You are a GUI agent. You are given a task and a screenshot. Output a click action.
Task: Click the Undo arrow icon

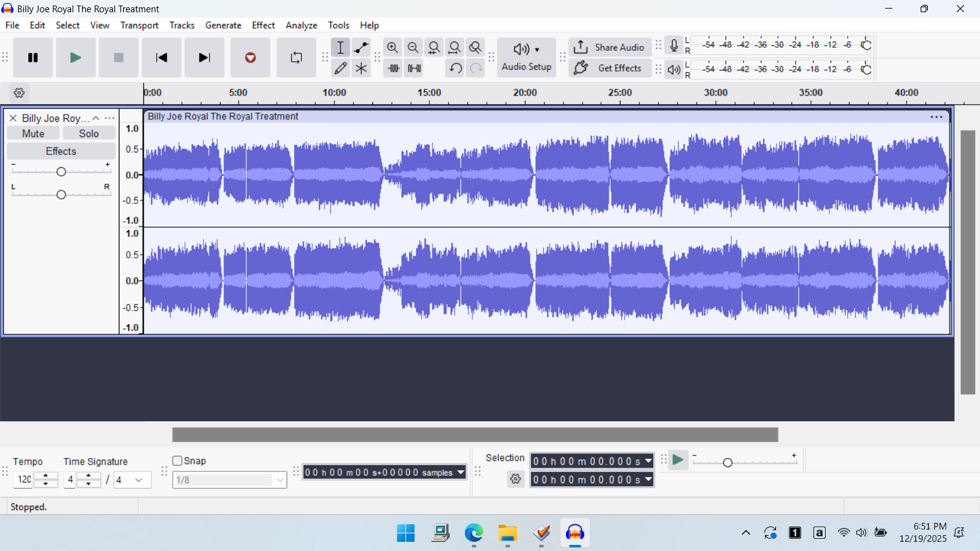pyautogui.click(x=455, y=68)
